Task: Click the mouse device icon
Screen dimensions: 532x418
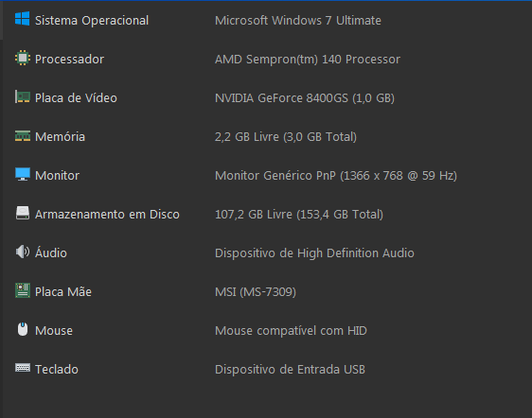Action: pyautogui.click(x=23, y=329)
